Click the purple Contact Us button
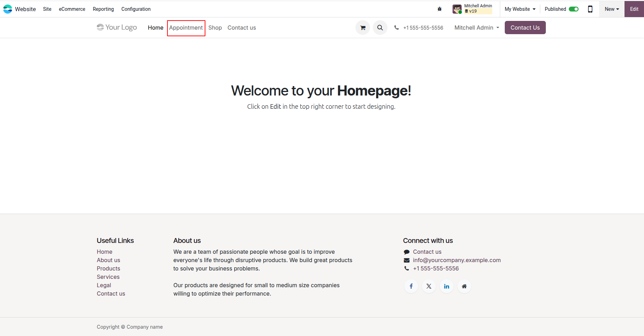 [525, 28]
